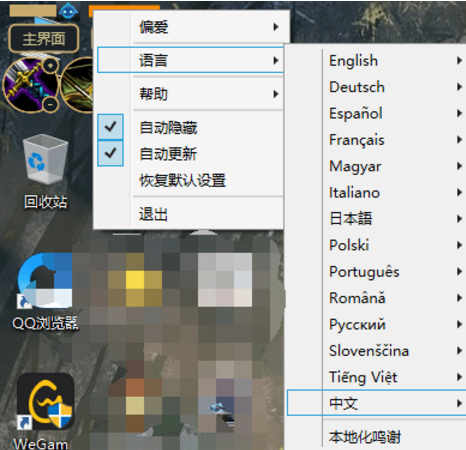The image size is (466, 450).
Task: Toggle the 自动隐藏 checkmark
Action: click(x=110, y=127)
